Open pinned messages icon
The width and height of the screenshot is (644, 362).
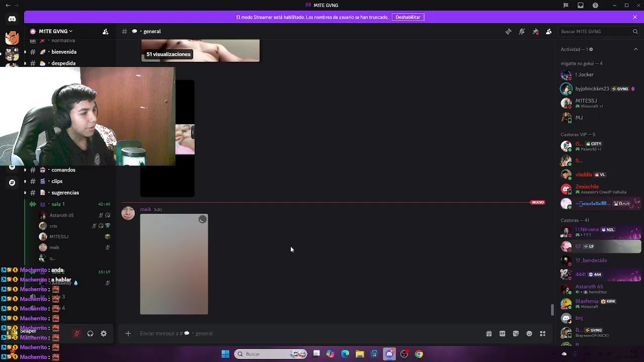point(535,31)
